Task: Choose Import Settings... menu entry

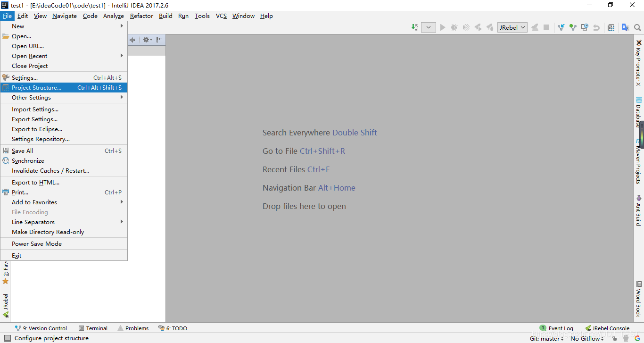Action: point(64,109)
